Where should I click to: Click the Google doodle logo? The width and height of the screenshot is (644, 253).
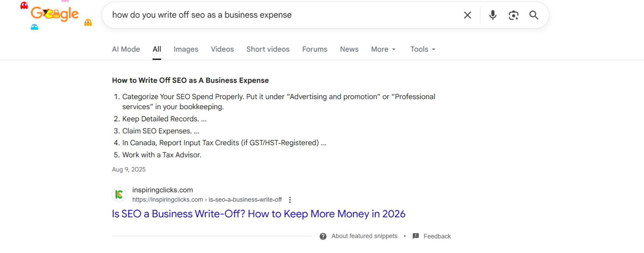point(54,14)
